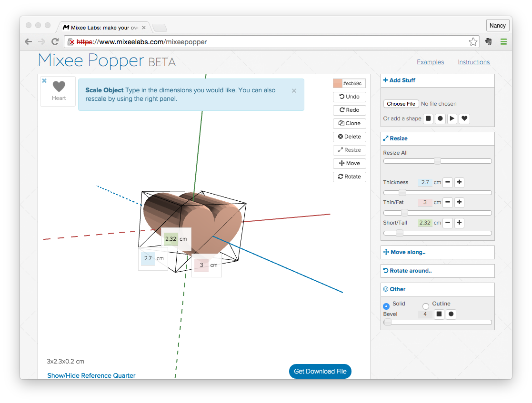Add a triangle shape

click(x=452, y=118)
